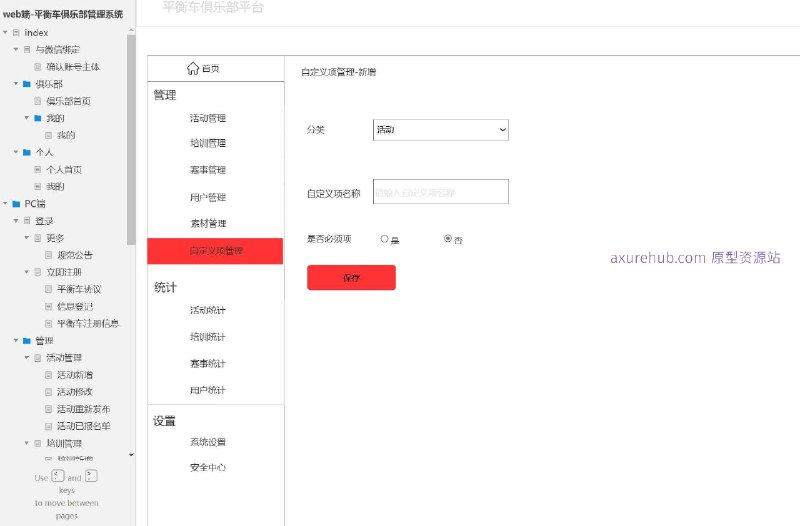The height and width of the screenshot is (526, 800).
Task: Open 素材管理 in the navigation menu
Action: pyautogui.click(x=208, y=223)
